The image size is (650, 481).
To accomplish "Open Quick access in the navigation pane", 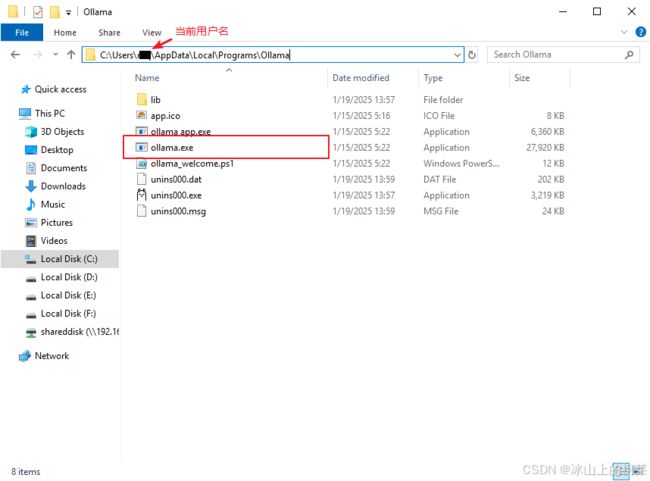I will (61, 89).
